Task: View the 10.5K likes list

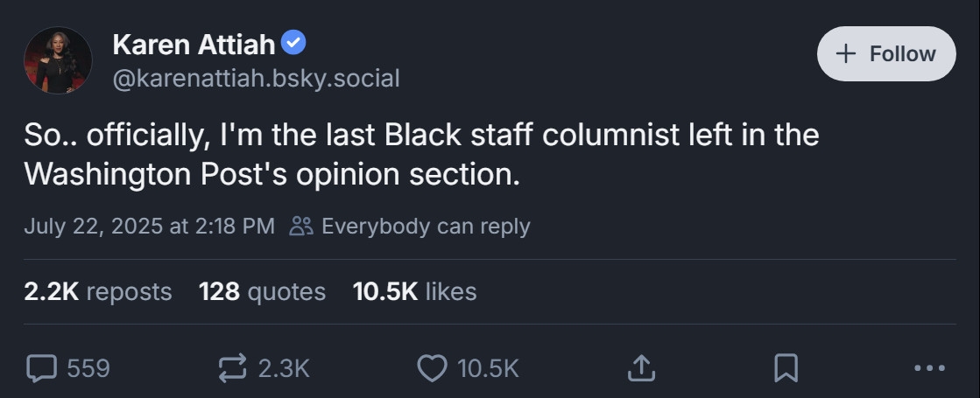Action: click(414, 291)
